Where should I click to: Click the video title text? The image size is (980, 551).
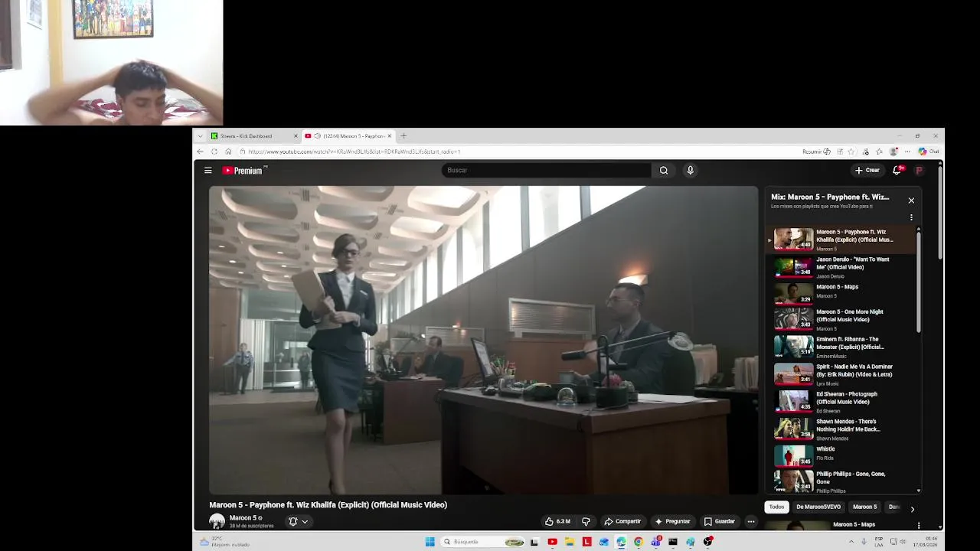[x=328, y=505]
